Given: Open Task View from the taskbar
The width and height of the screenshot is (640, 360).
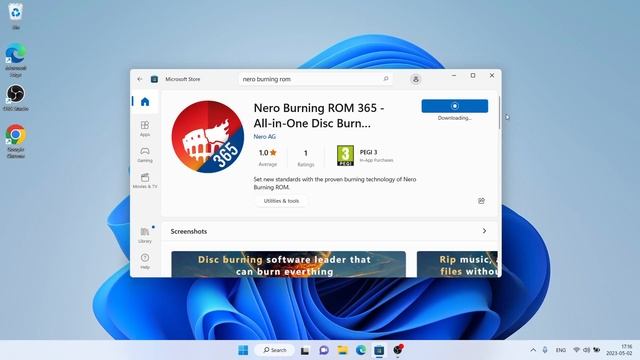Looking at the screenshot, I should [x=305, y=350].
